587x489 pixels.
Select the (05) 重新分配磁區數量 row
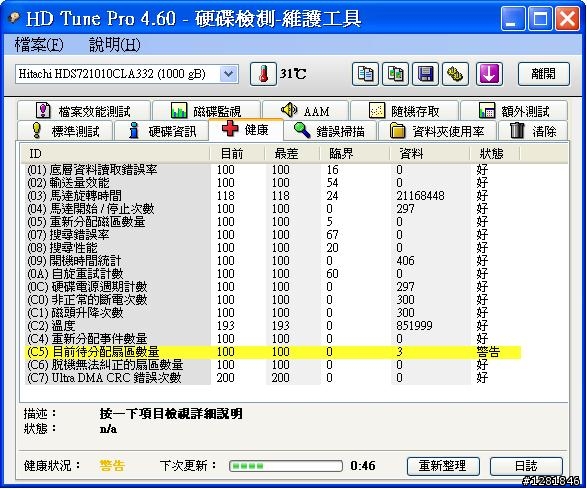pos(273,222)
